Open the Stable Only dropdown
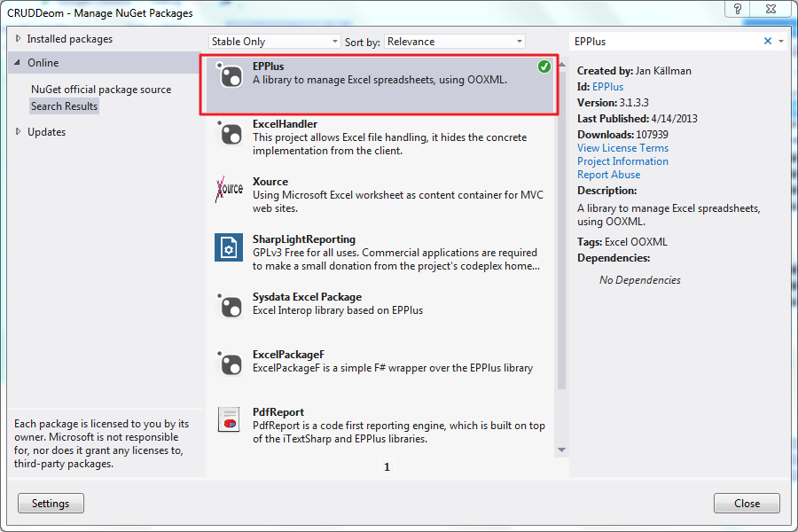The image size is (798, 532). pos(274,42)
